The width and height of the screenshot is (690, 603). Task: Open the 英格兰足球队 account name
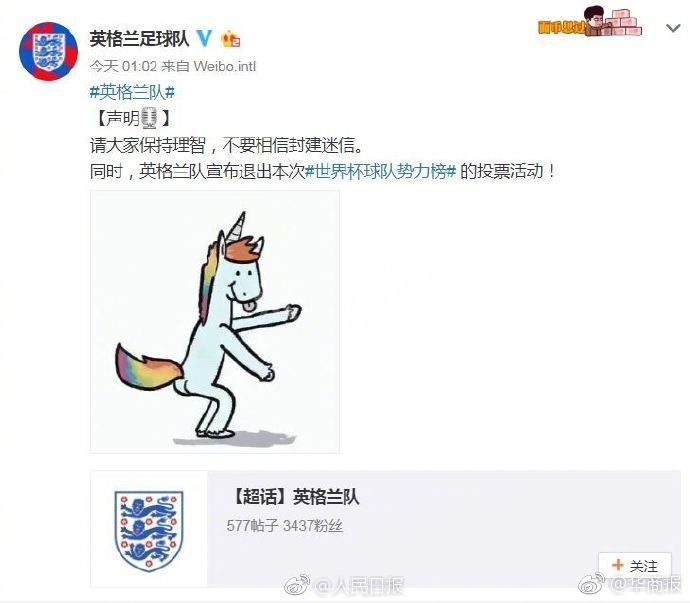click(139, 39)
